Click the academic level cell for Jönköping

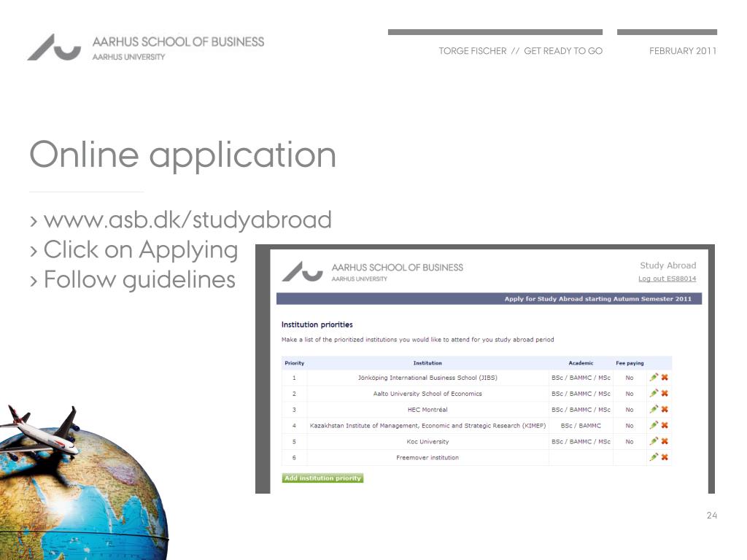[x=581, y=378]
